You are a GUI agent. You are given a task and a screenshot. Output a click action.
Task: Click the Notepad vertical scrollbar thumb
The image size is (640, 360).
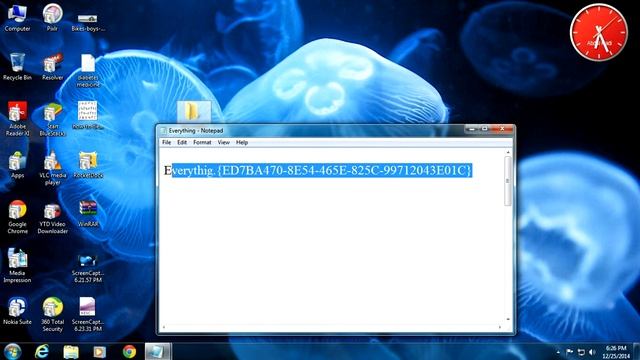(508, 181)
